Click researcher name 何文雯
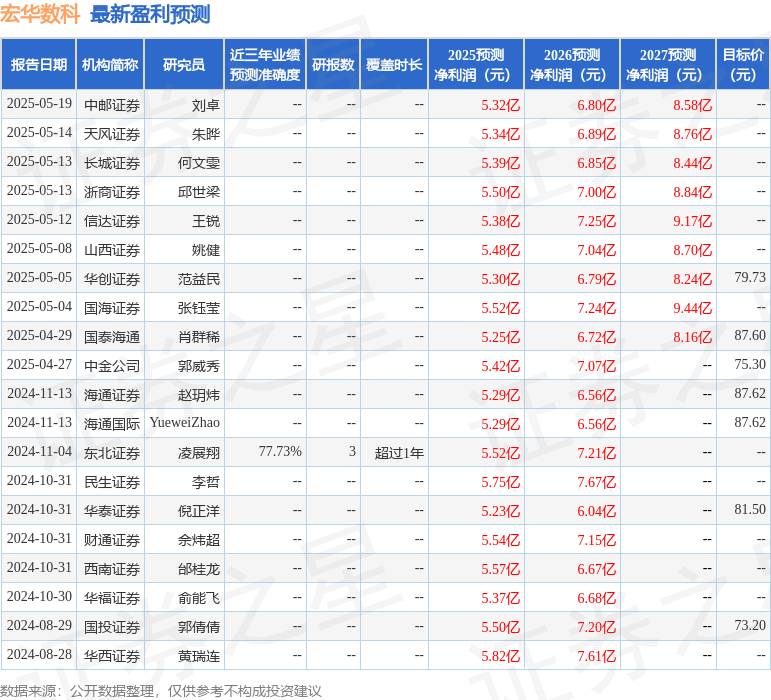Screen dimensions: 771x700 pos(199,163)
